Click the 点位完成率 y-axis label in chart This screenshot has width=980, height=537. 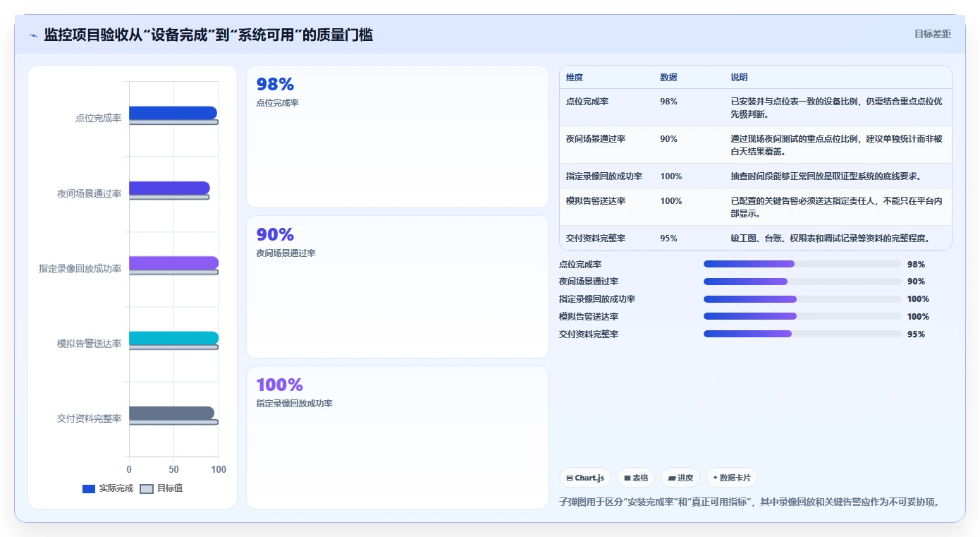pos(98,119)
